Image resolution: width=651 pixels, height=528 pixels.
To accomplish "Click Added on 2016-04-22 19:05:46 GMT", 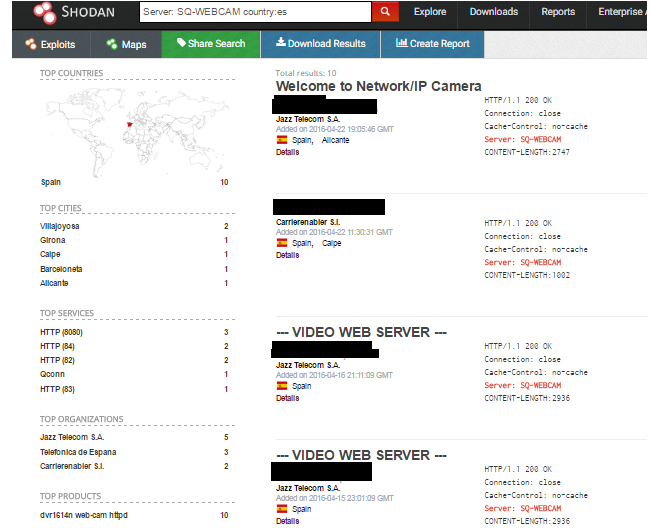I will click(335, 129).
